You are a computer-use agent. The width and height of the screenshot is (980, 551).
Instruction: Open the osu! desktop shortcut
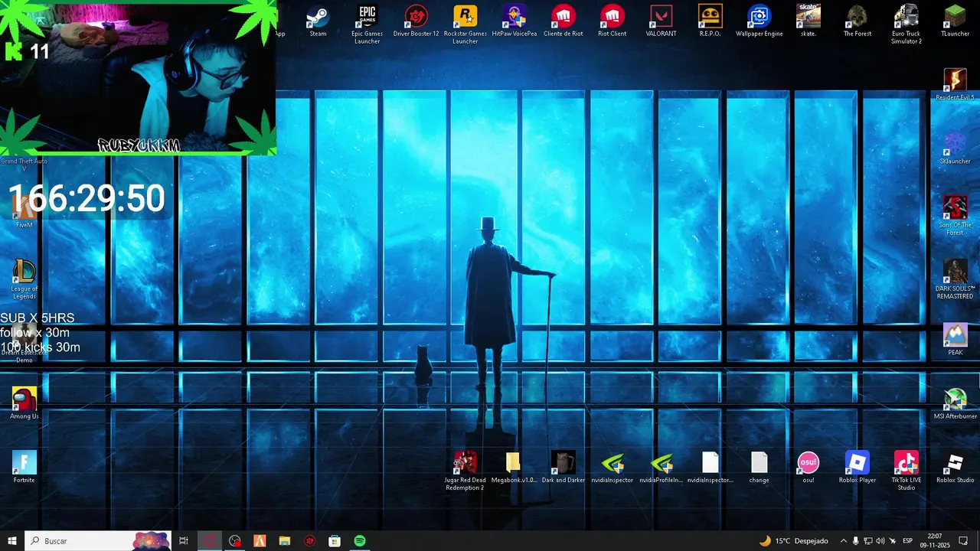pyautogui.click(x=808, y=468)
